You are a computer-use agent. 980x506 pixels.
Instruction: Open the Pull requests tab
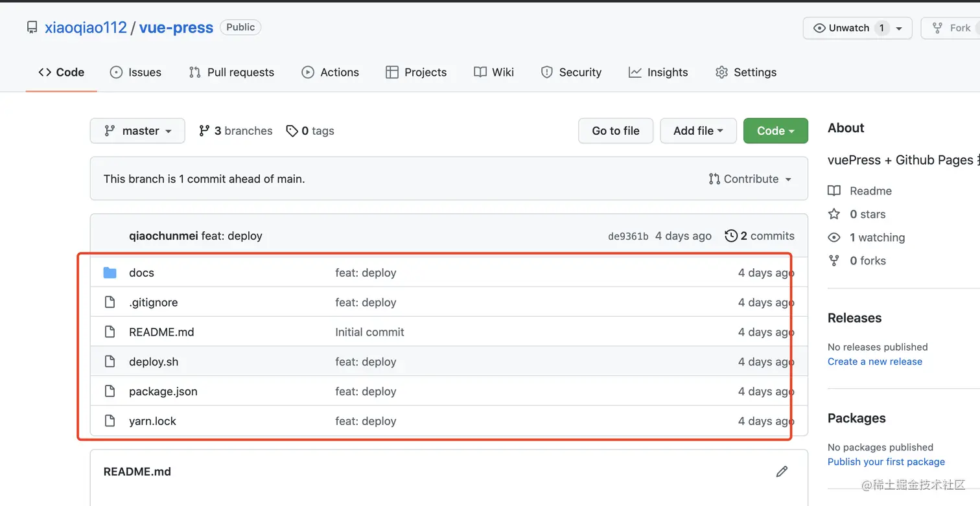[x=231, y=73]
